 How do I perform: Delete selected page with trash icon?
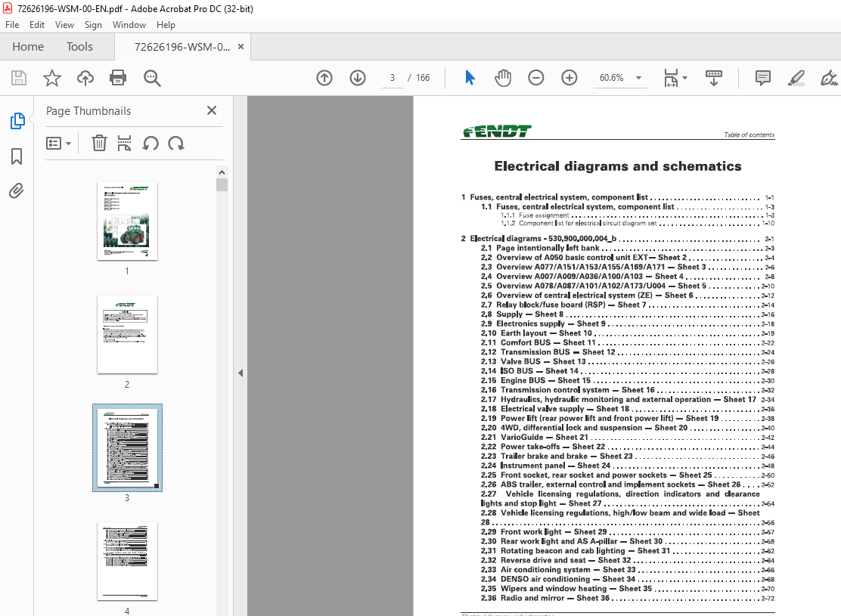point(99,144)
